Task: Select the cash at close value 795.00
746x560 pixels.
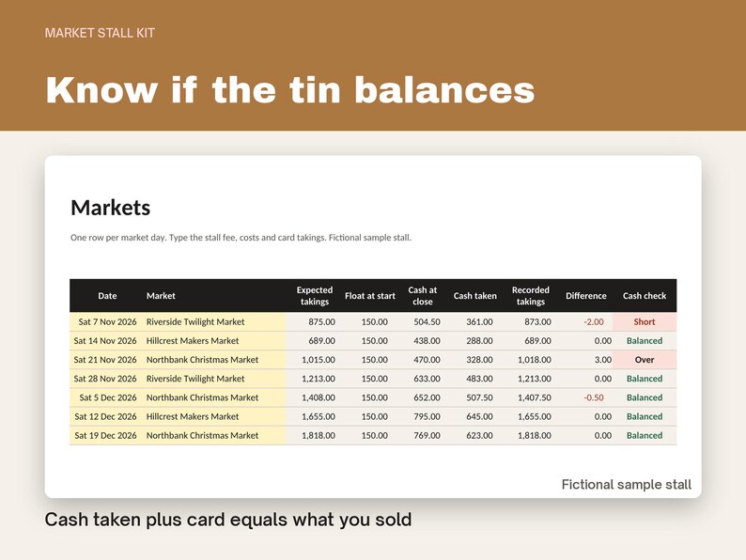Action: coord(427,417)
